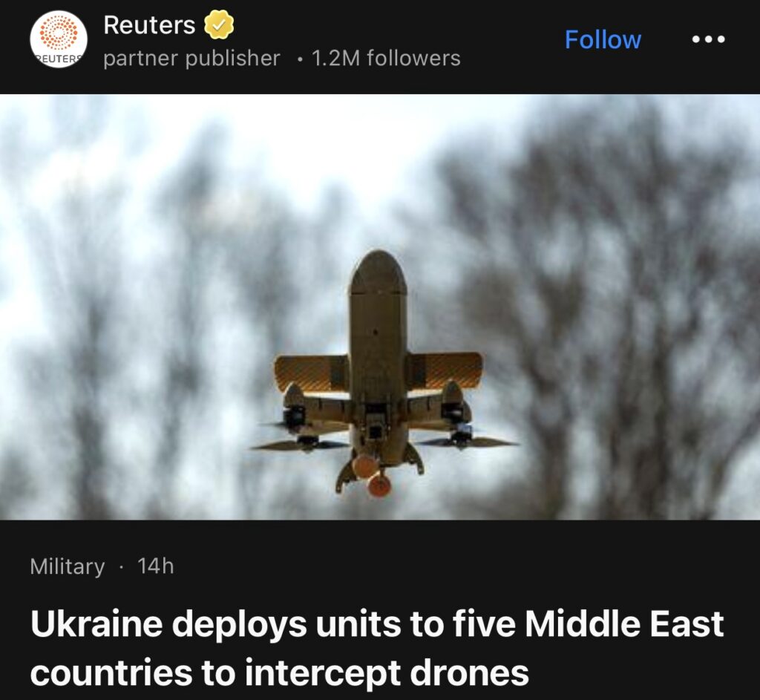
Task: Click the 14h timestamp
Action: [156, 566]
